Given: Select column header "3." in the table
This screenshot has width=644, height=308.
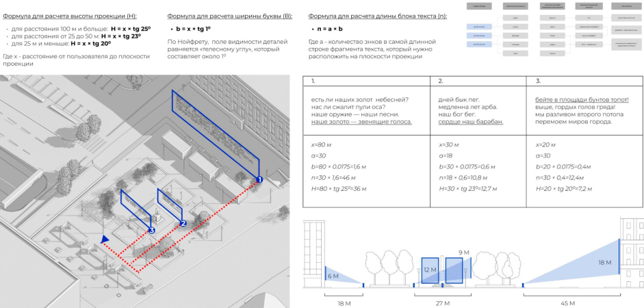Looking at the screenshot, I should 538,81.
